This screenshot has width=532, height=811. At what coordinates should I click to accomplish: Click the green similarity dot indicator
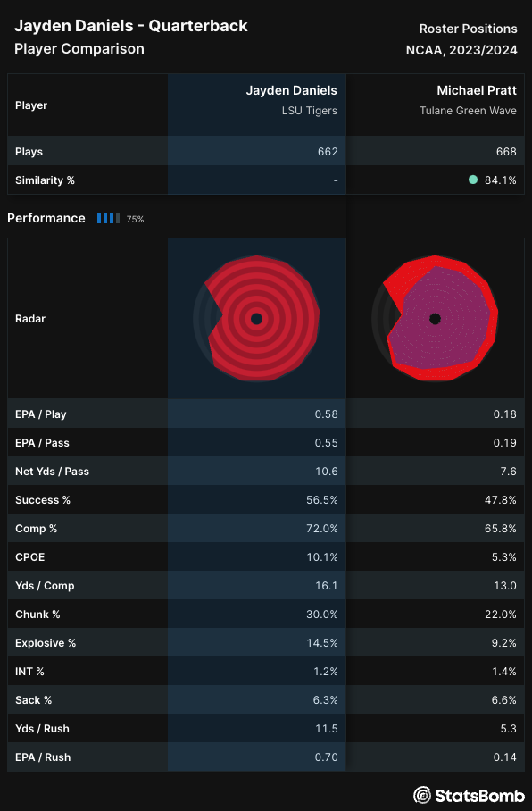tap(472, 180)
